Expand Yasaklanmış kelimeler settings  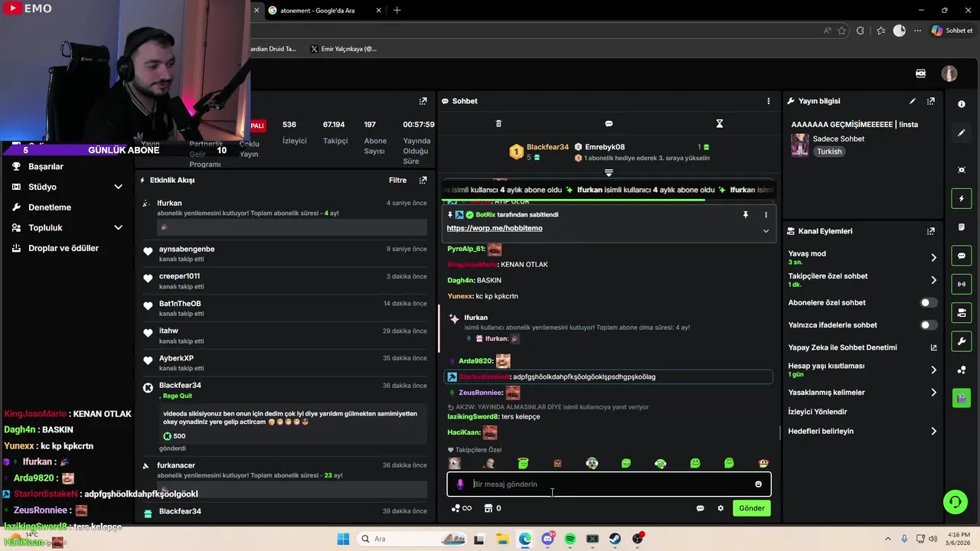coord(933,393)
